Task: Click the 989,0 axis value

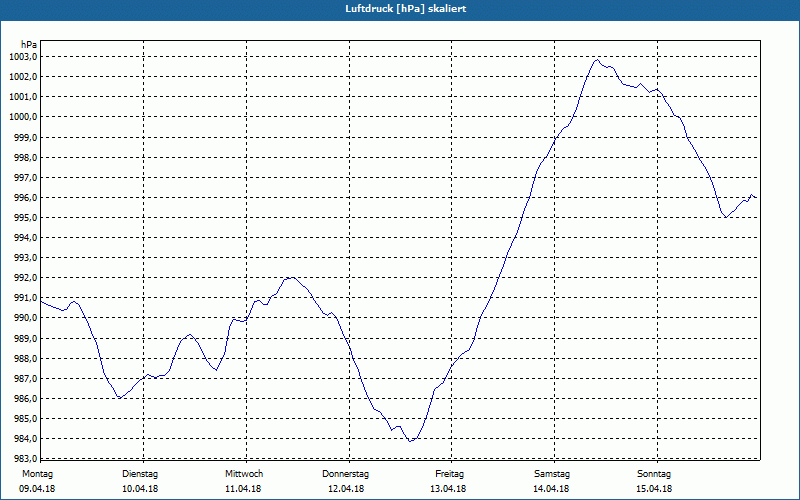Action: [25, 338]
